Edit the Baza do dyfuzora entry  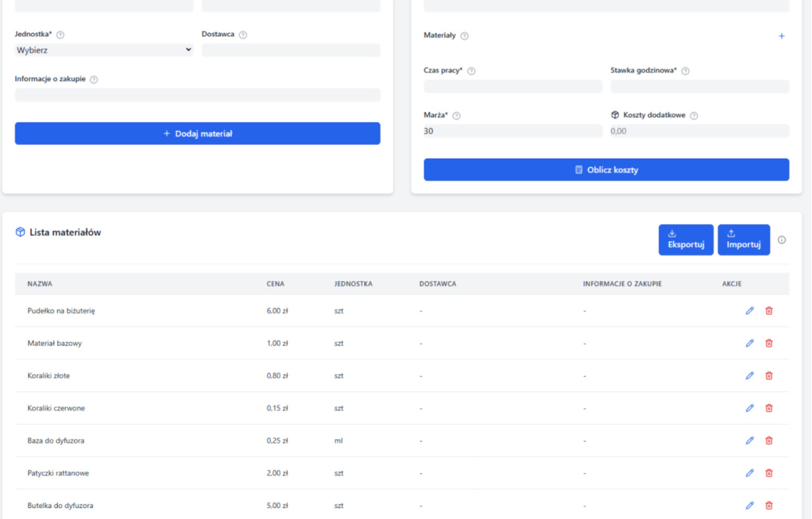pyautogui.click(x=750, y=441)
